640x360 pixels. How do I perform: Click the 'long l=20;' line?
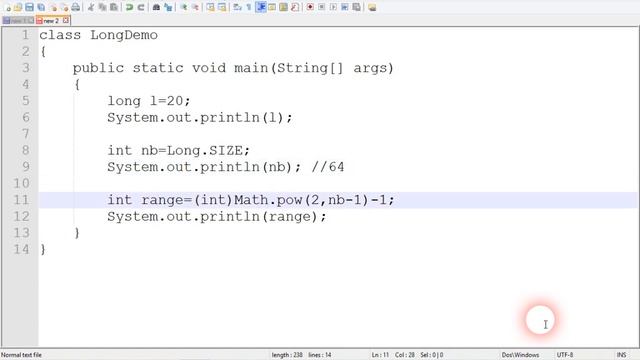point(149,101)
